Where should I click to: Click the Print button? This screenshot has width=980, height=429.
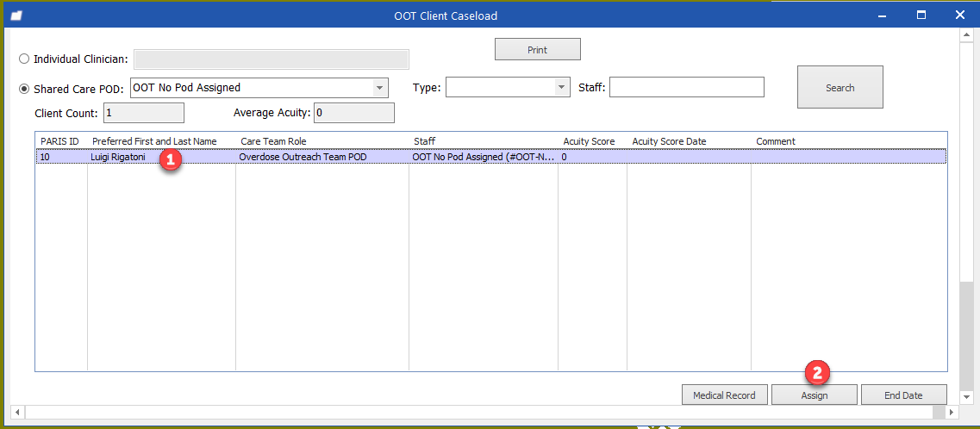[x=537, y=50]
